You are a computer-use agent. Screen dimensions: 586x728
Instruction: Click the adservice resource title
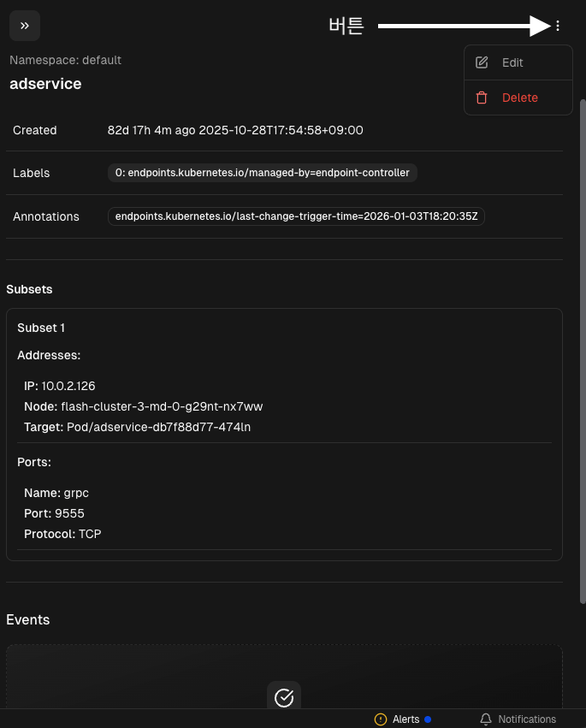45,84
